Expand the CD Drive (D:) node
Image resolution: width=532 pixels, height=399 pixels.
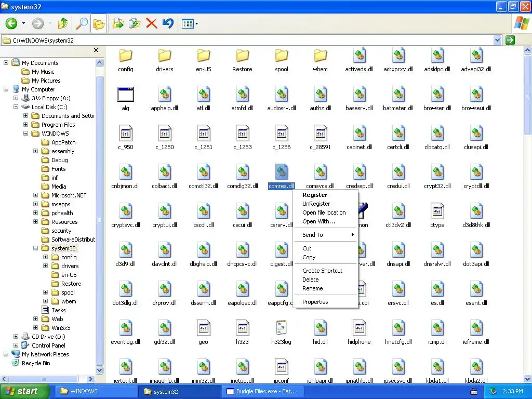pyautogui.click(x=16, y=336)
